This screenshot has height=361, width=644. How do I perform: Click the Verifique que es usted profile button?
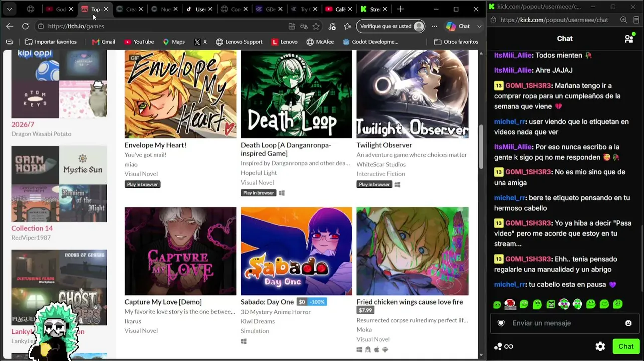(x=391, y=26)
